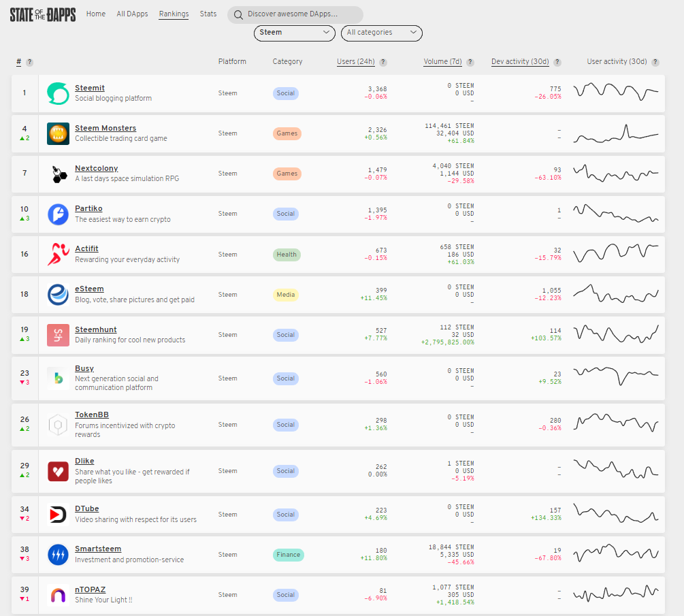684x616 pixels.
Task: Click help icon next to rank column
Action: tap(30, 63)
